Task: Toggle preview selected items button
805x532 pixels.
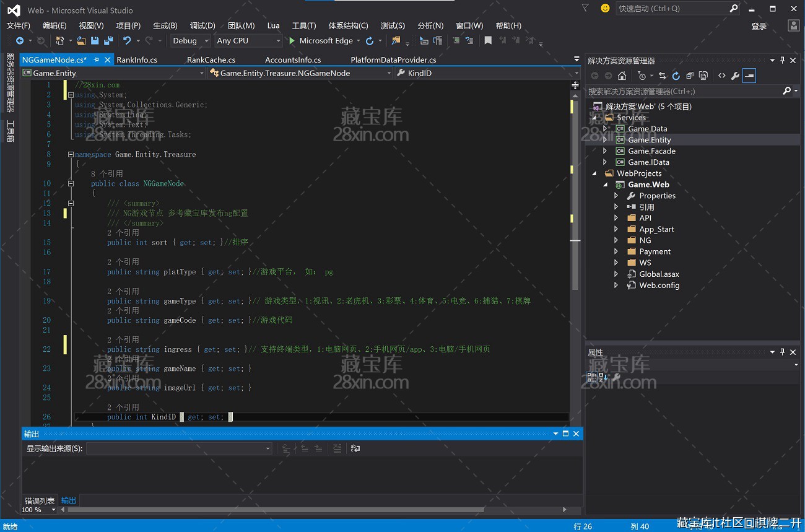Action: tap(749, 76)
